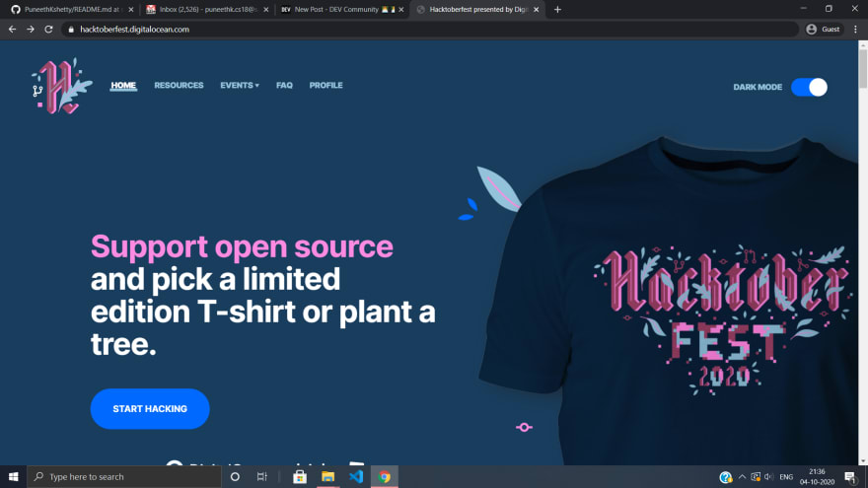Click the Cortana circle icon
Screen dimensions: 868x488
[x=235, y=476]
